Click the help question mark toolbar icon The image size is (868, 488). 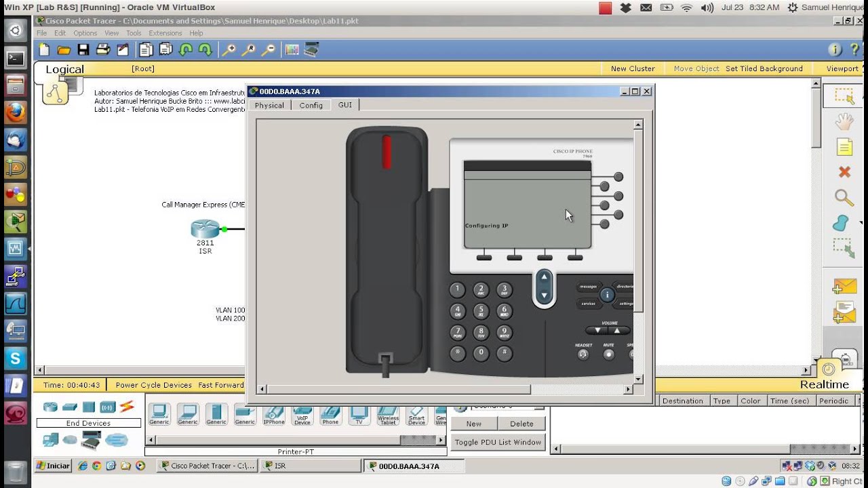tap(854, 49)
